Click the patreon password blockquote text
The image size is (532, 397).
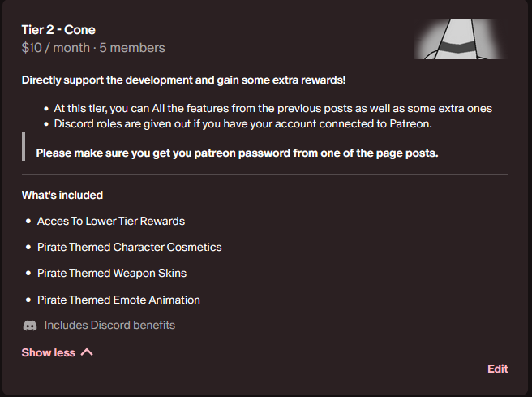coord(237,153)
